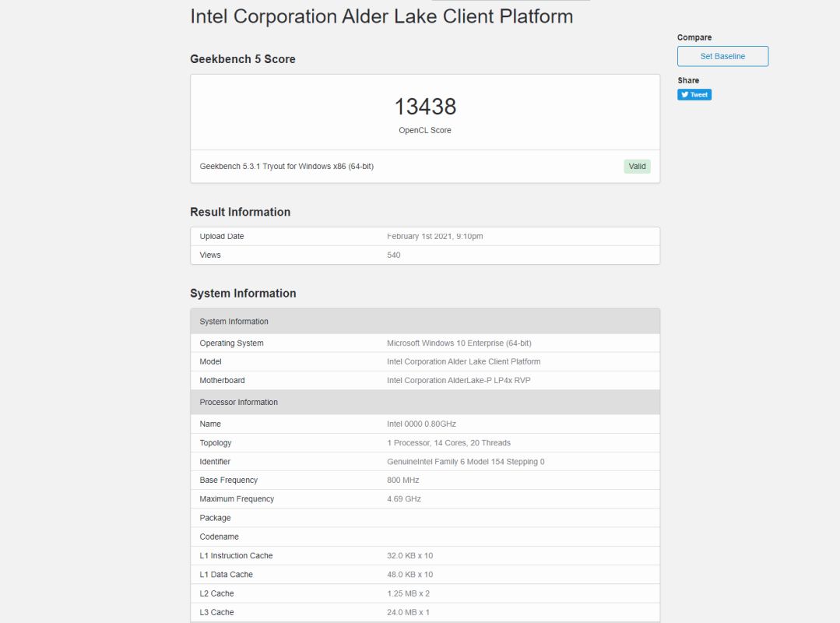840x623 pixels.
Task: Select the Maximum Frequency 4.69 GHz value
Action: click(x=404, y=498)
